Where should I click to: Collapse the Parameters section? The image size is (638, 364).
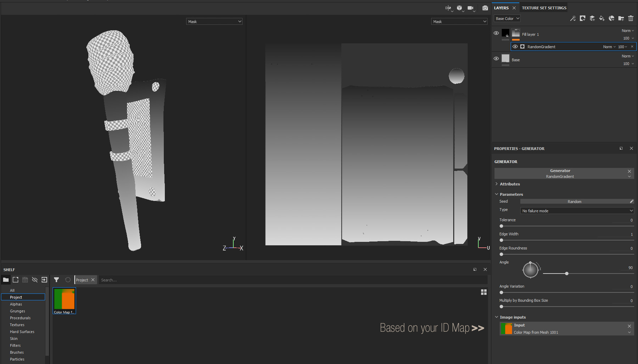[x=509, y=194]
